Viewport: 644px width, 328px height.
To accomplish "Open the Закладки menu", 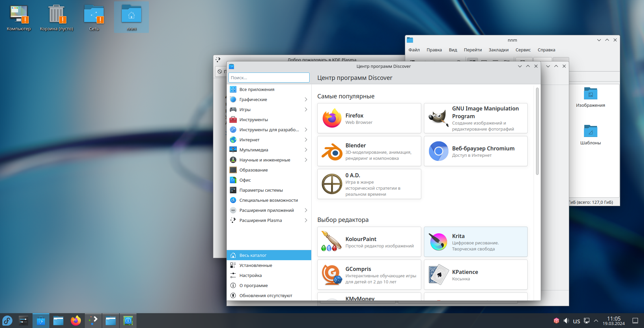I will coord(498,50).
